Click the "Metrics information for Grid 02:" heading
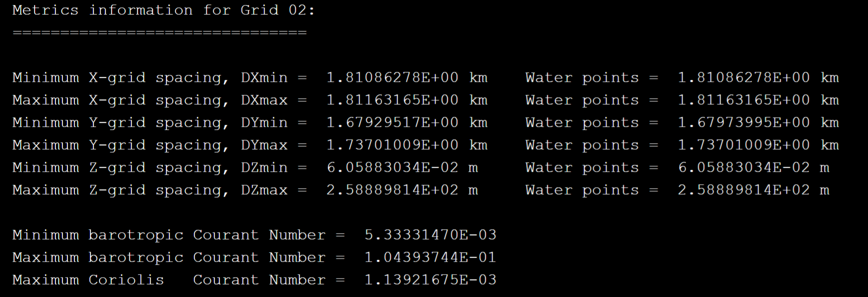Viewport: 868px width, 297px height. click(163, 10)
